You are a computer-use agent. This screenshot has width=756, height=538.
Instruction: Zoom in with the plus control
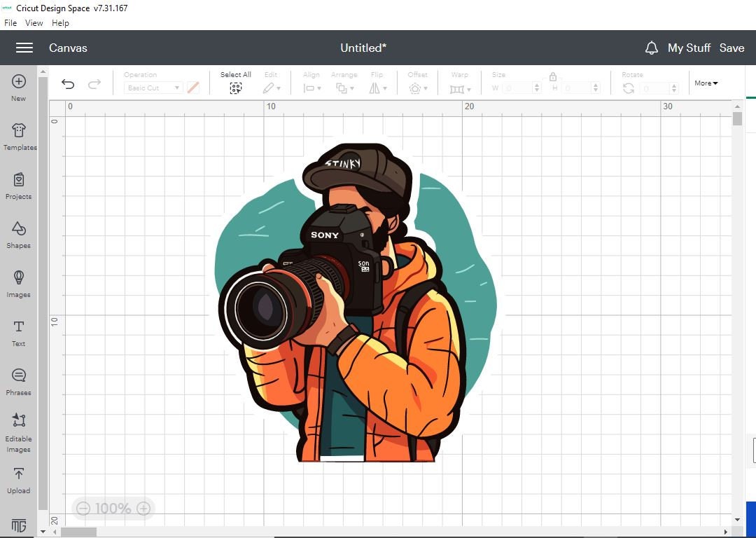[143, 509]
